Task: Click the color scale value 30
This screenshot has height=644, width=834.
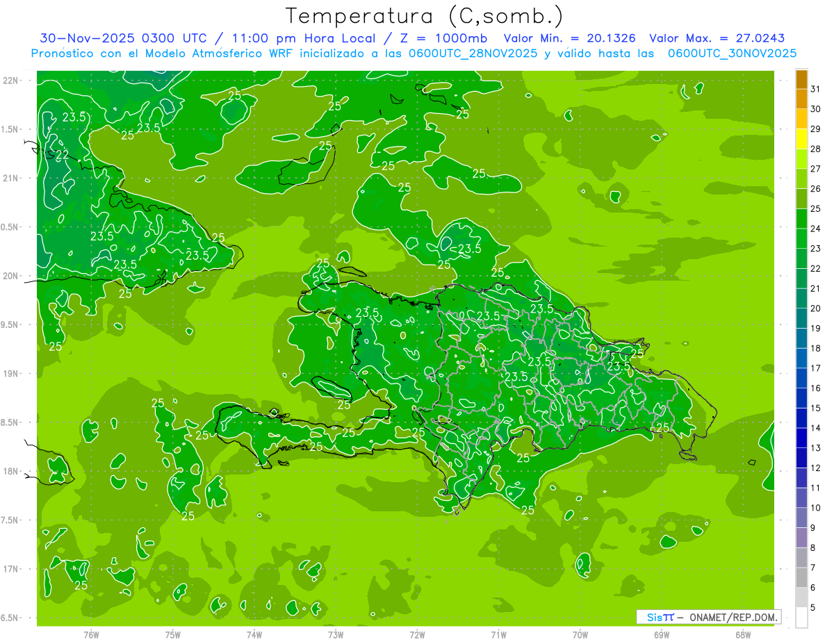Action: (x=816, y=109)
